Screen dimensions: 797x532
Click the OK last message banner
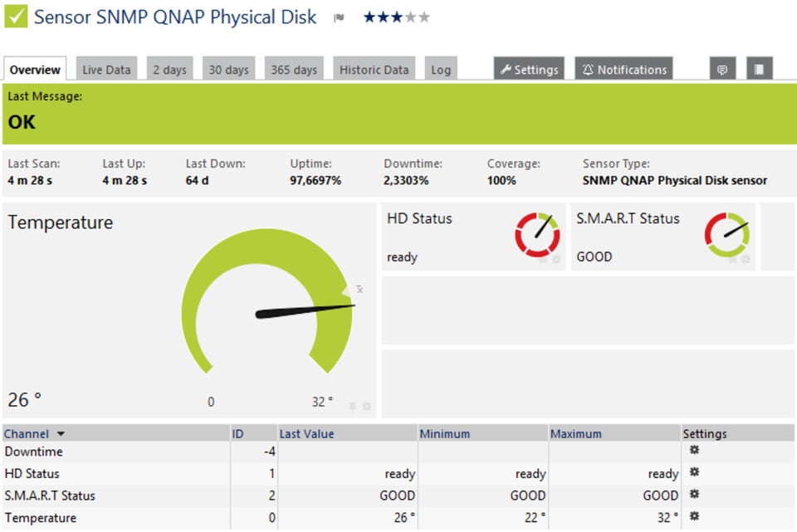pyautogui.click(x=22, y=122)
